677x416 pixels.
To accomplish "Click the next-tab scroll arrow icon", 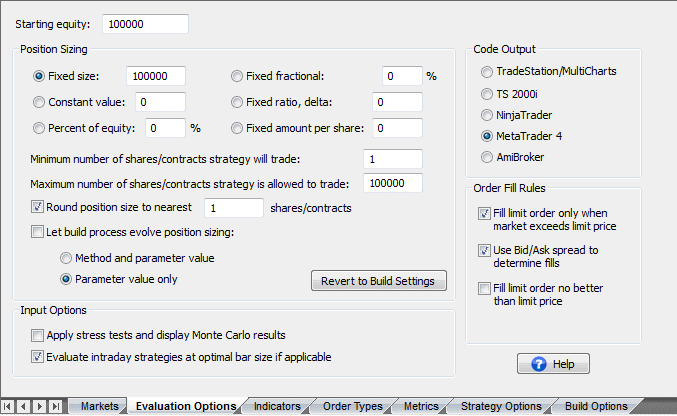I will 39,406.
